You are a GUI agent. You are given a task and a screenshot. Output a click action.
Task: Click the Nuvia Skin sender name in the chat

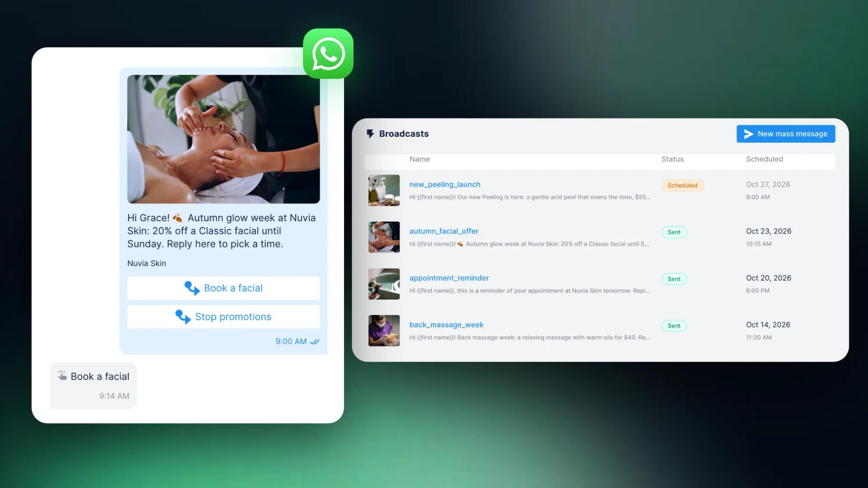click(x=147, y=263)
